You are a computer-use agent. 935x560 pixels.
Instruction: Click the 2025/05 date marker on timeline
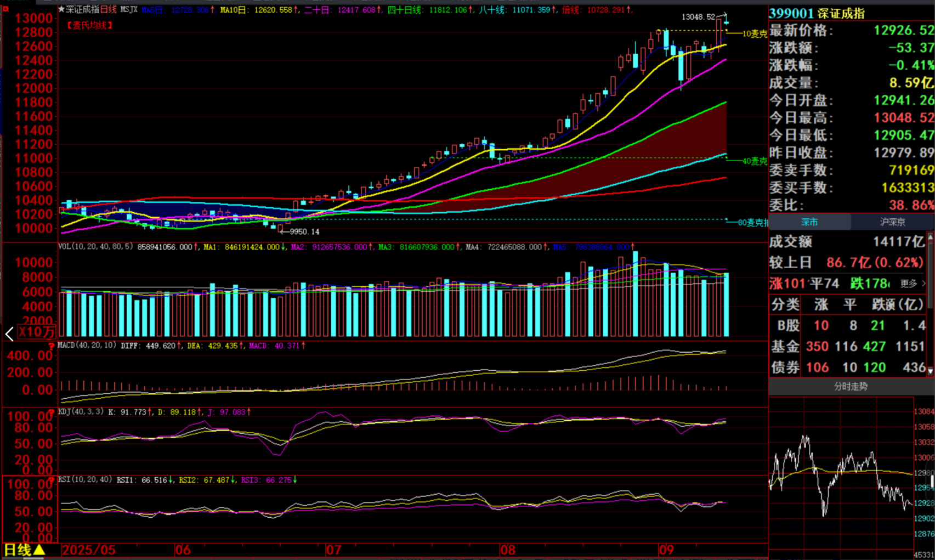click(x=89, y=550)
